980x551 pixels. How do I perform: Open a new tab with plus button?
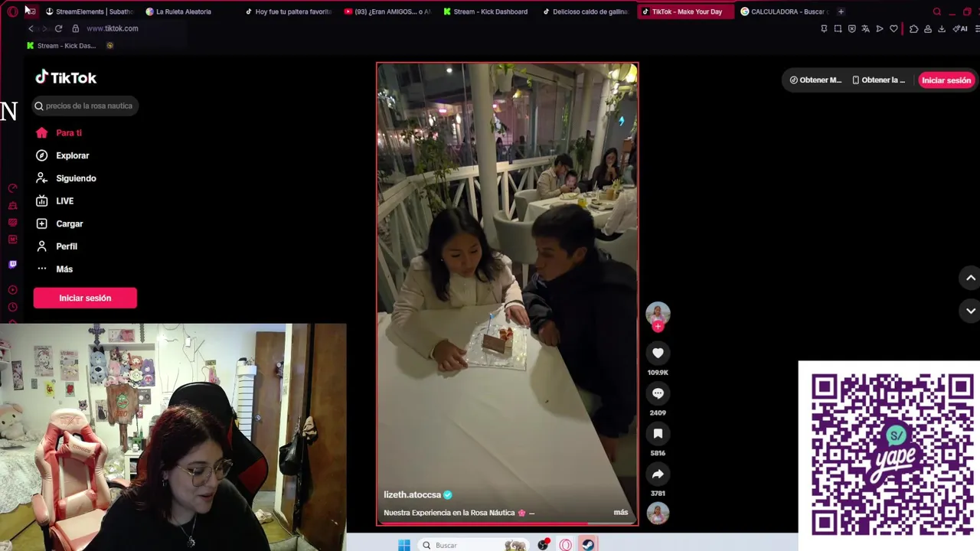tap(841, 11)
